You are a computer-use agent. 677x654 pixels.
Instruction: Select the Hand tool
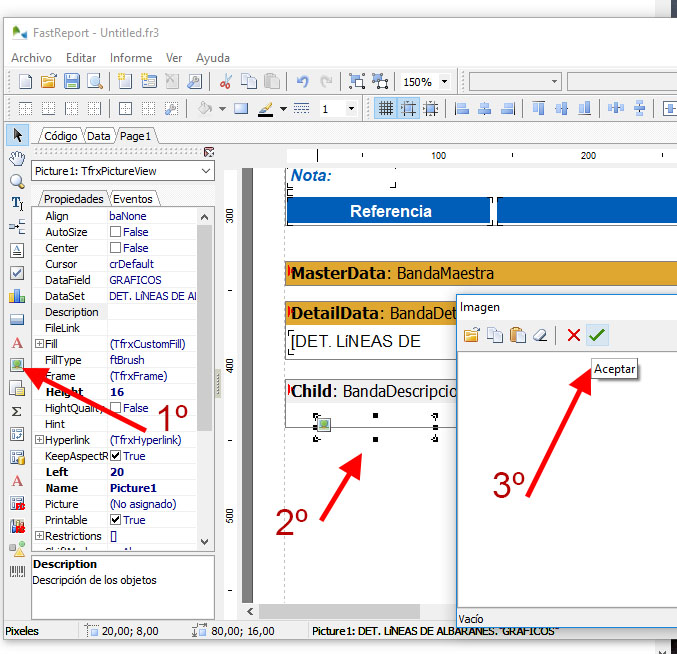17,158
